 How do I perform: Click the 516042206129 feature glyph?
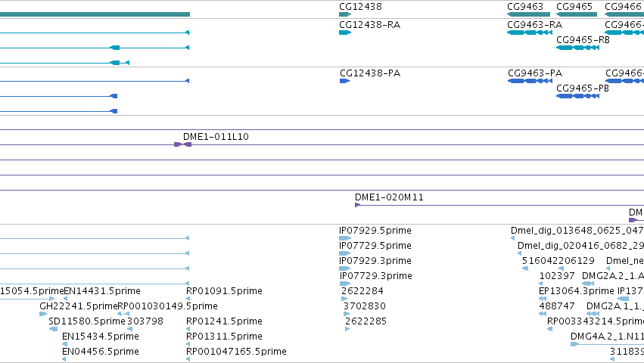(x=525, y=268)
